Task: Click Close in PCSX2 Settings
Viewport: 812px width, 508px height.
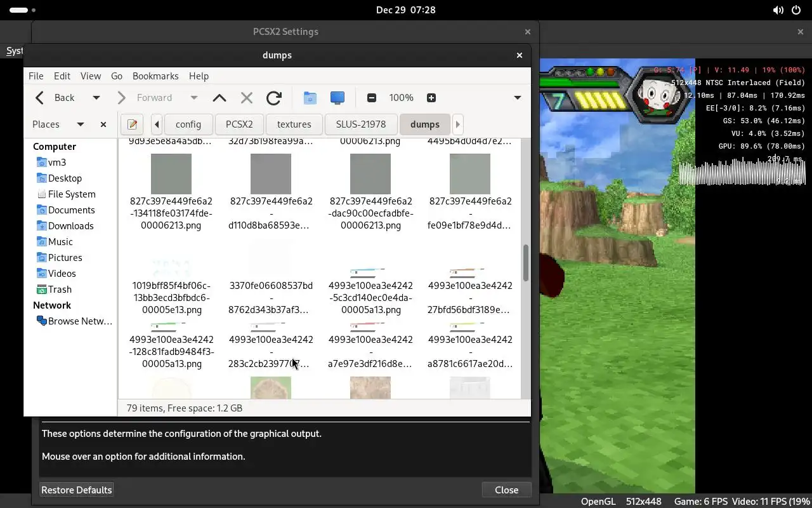Action: point(507,490)
